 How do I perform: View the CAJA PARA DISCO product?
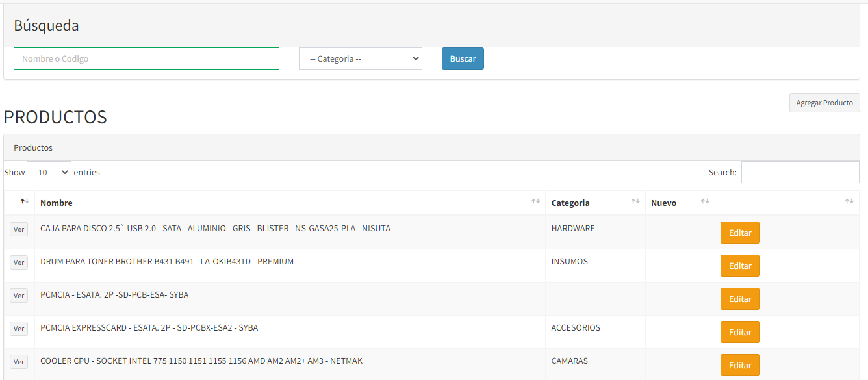(19, 229)
